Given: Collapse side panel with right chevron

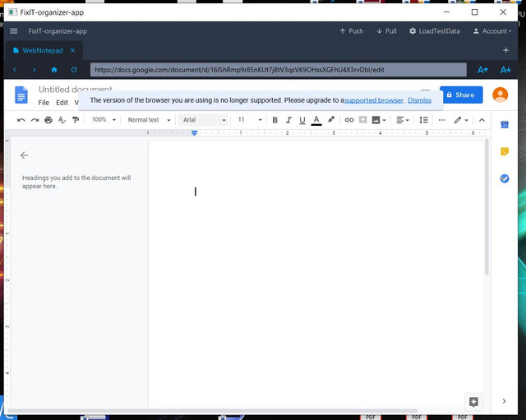Looking at the screenshot, I should [504, 401].
